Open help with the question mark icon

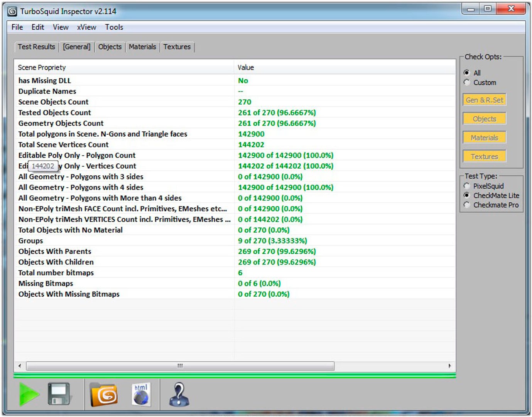tap(179, 394)
